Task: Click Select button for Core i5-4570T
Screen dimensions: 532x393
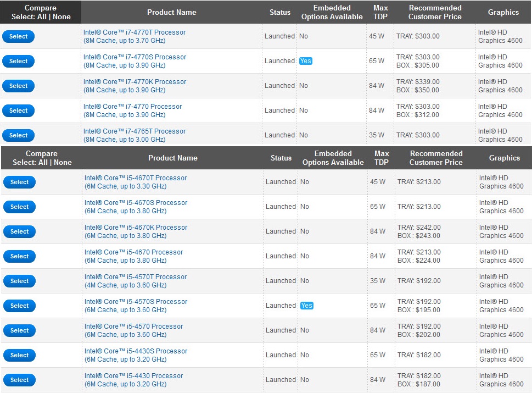Action: coord(19,281)
